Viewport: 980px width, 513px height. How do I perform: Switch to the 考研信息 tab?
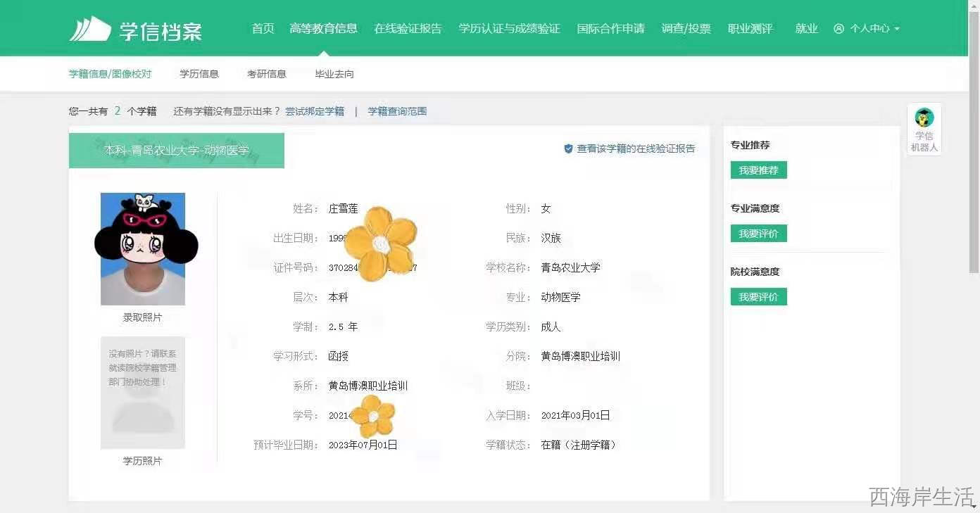[267, 74]
